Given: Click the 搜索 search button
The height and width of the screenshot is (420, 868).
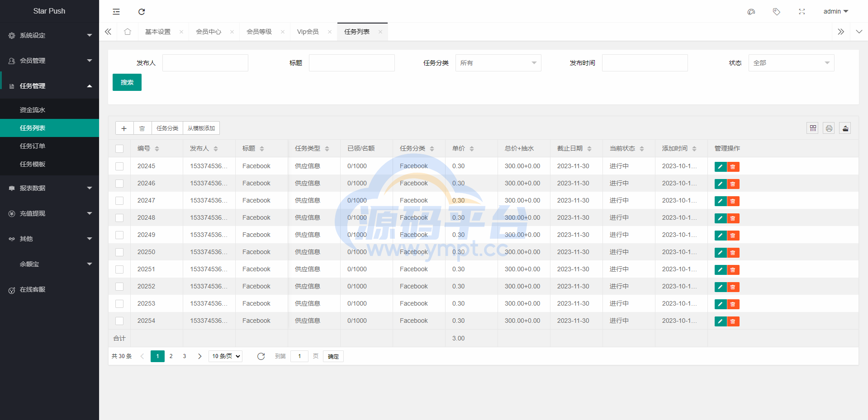Looking at the screenshot, I should click(127, 82).
